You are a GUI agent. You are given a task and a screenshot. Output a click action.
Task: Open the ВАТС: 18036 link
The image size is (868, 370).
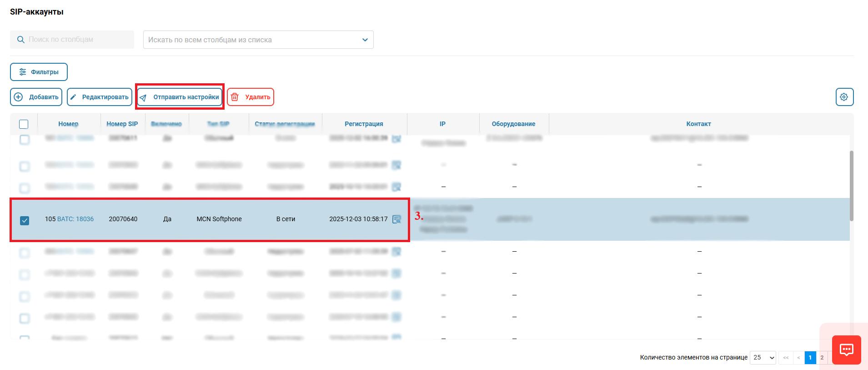(x=75, y=219)
